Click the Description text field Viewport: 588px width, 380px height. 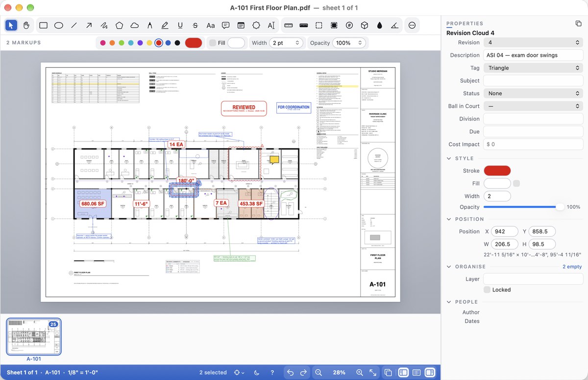click(x=533, y=55)
